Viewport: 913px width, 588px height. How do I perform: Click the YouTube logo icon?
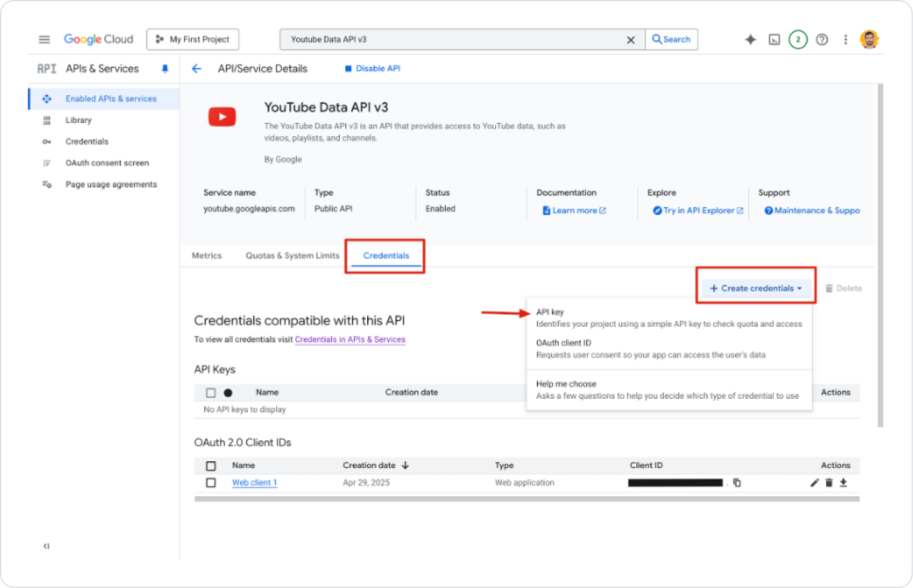222,117
